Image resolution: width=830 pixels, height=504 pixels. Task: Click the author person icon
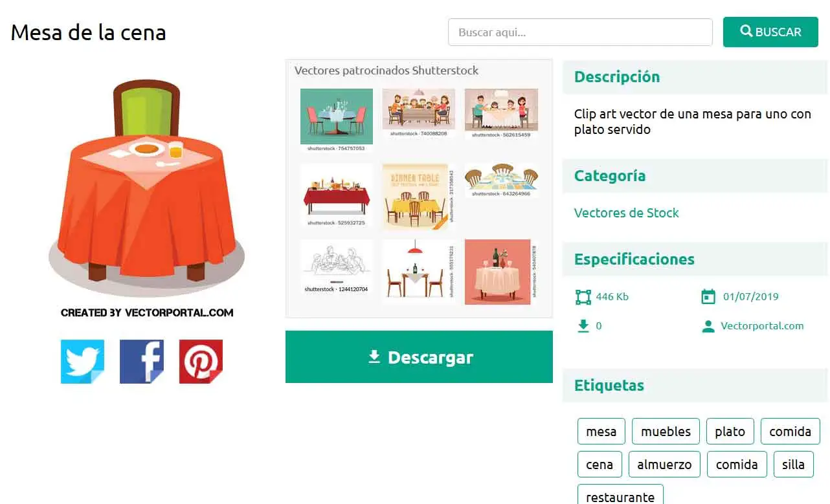click(708, 326)
